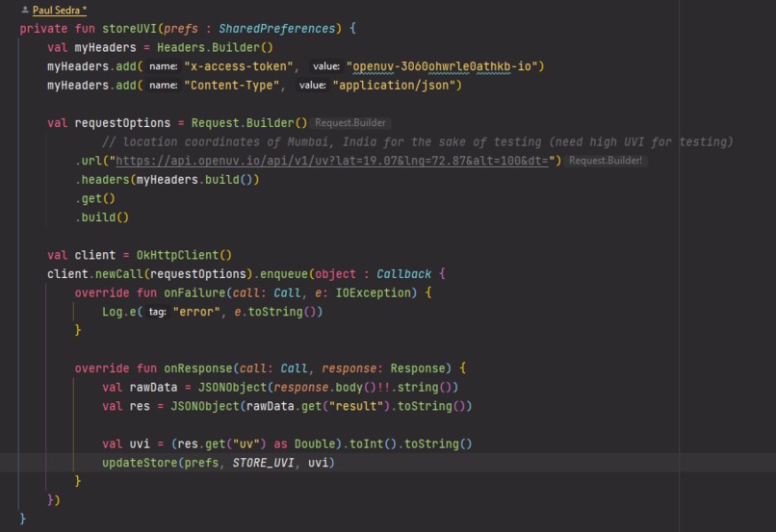Click the Request.Builder inlay type hint
776x532 pixels.
coord(350,122)
